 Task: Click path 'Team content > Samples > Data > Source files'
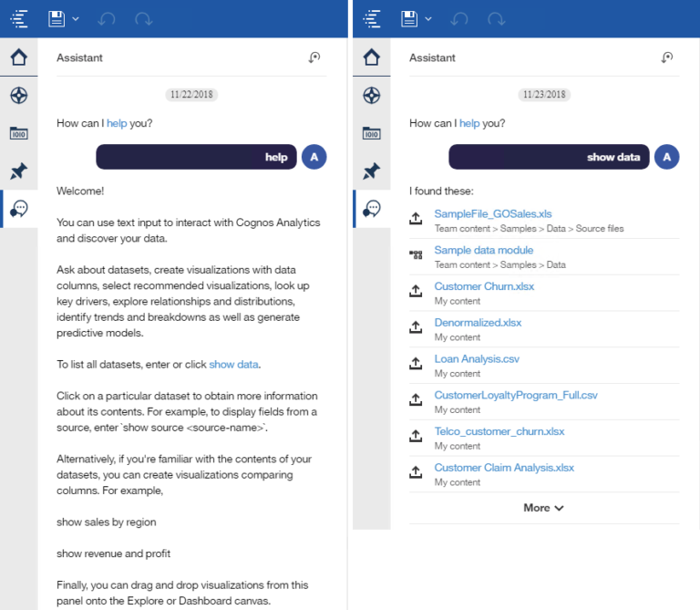point(529,229)
